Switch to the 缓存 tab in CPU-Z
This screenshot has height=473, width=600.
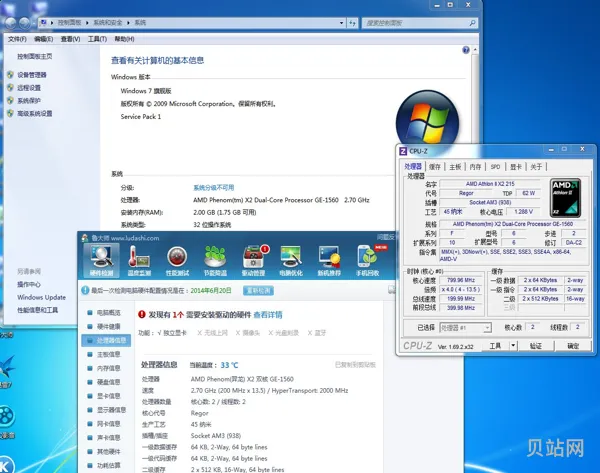click(435, 167)
